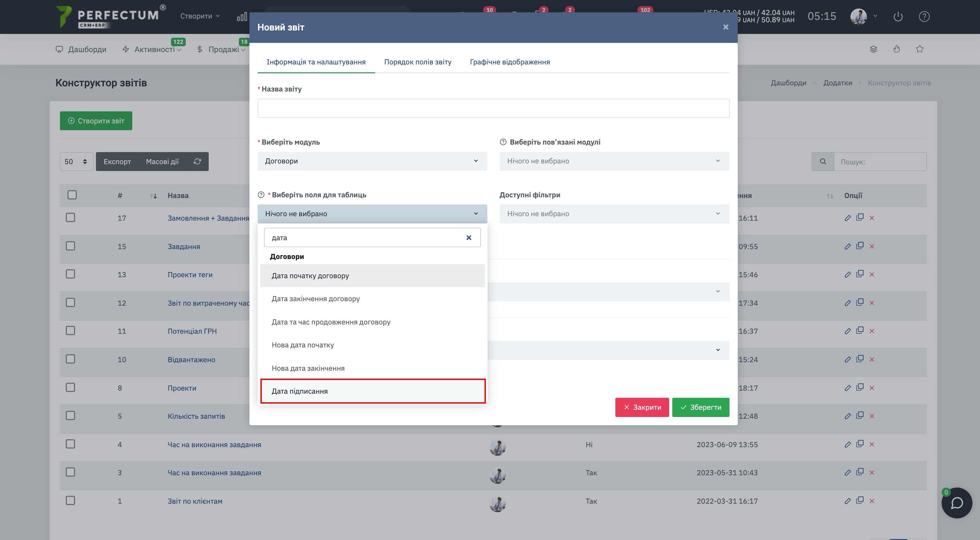Duplicate report 11 using copy icon
980x540 pixels.
point(860,330)
